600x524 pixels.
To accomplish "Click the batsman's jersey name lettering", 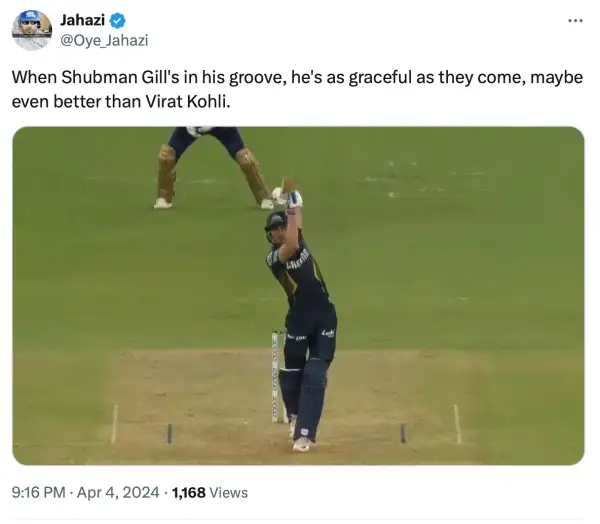I will coord(297,259).
